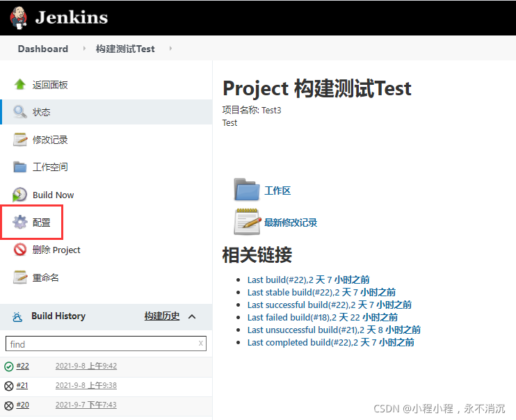Open 返回面板 sidebar entry
Image resolution: width=516 pixels, height=420 pixels.
coord(50,85)
